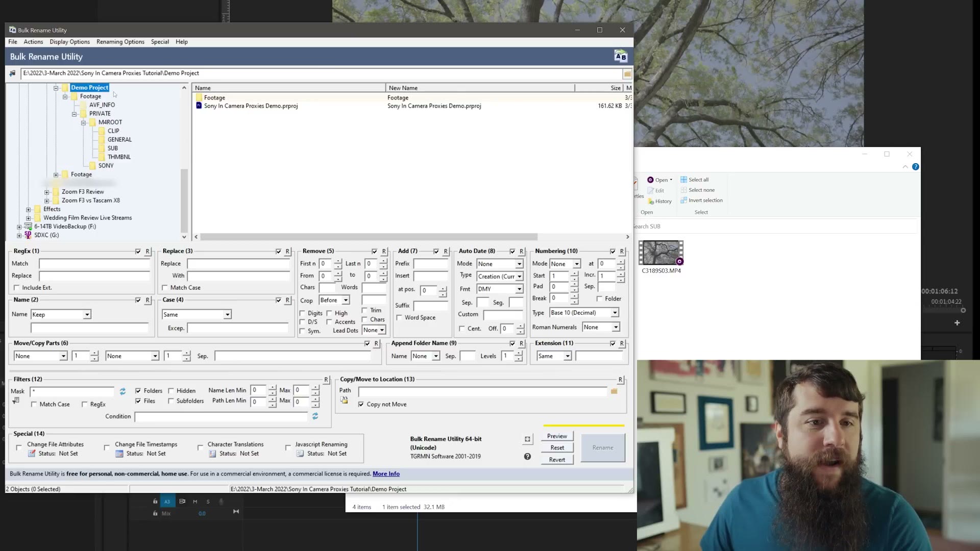Open the browse folder icon beside path bar
980x551 pixels.
tap(627, 74)
